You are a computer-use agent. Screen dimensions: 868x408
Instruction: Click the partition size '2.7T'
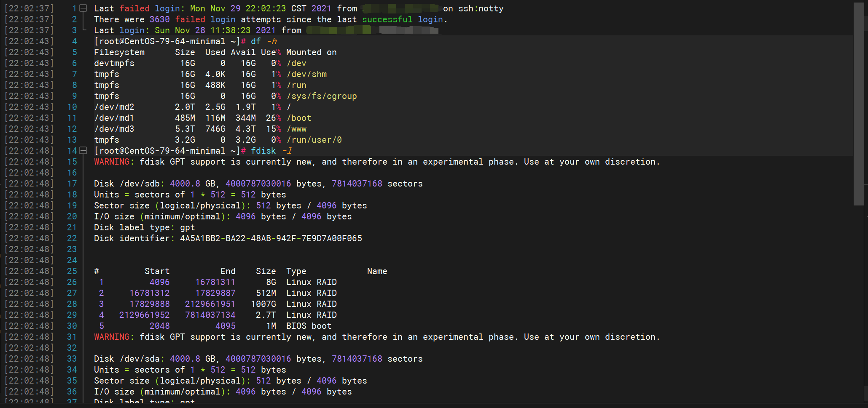[x=266, y=315]
